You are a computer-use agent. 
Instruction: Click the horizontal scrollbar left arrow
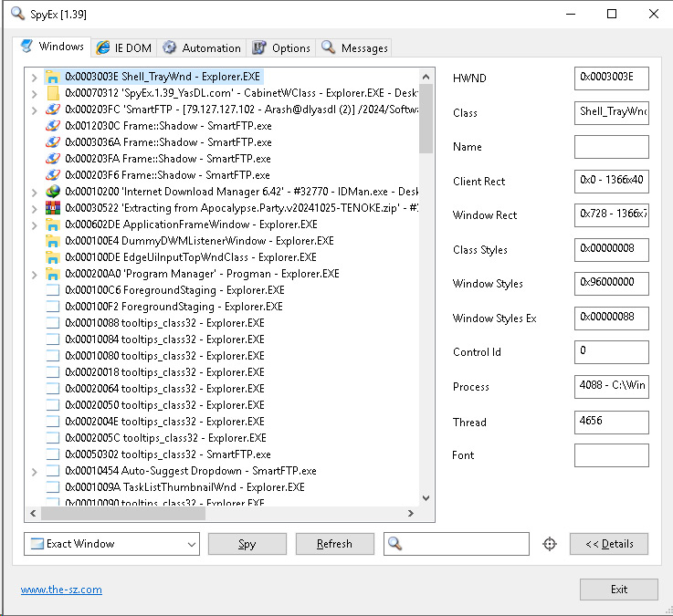34,513
